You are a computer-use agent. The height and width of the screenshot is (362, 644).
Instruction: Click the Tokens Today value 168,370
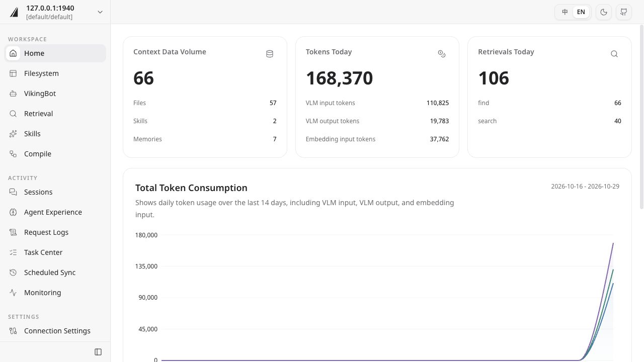click(340, 78)
